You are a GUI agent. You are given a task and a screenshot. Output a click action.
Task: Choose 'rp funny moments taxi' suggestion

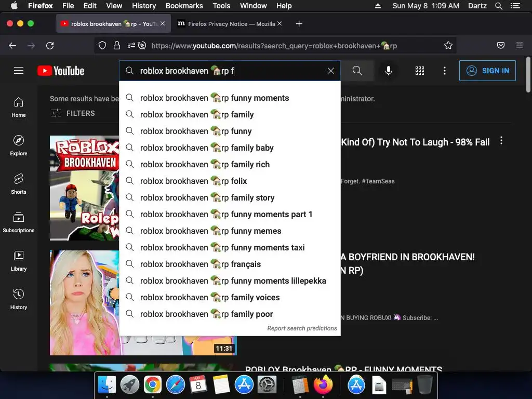230,248
